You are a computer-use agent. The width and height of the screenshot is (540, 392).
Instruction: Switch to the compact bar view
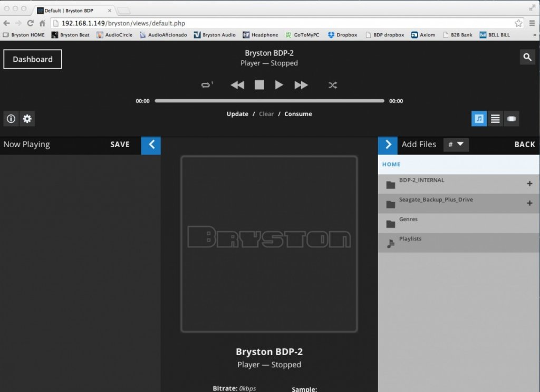(512, 119)
